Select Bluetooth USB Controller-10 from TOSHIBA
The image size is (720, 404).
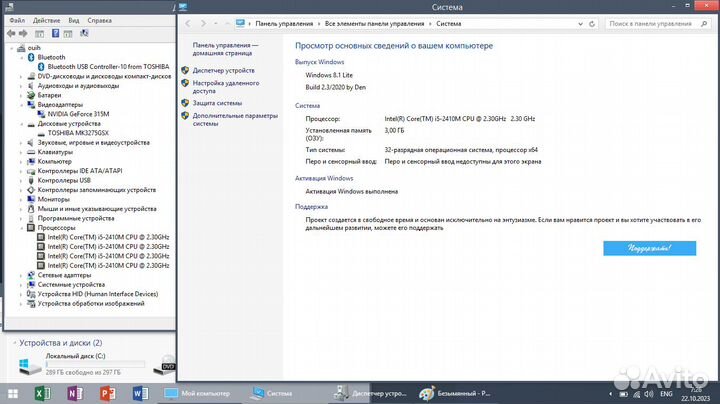click(x=108, y=67)
